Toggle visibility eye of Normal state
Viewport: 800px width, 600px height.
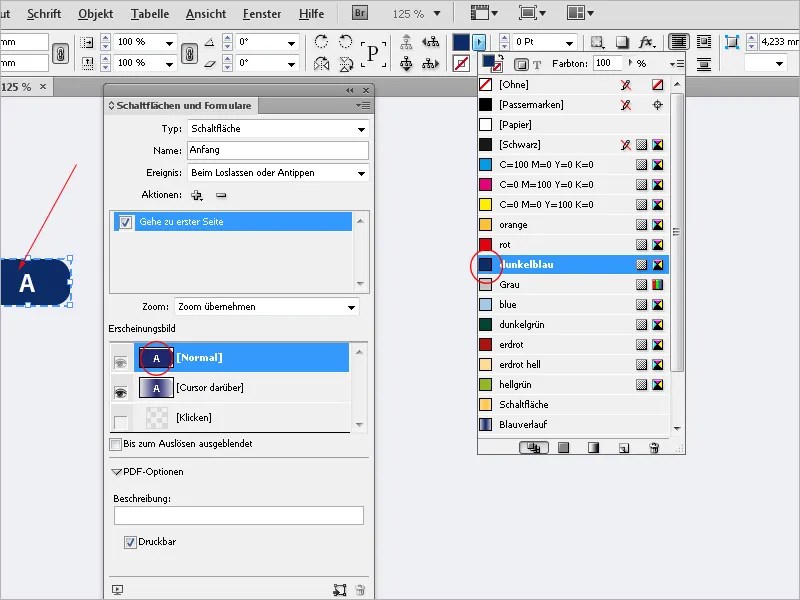[x=120, y=363]
